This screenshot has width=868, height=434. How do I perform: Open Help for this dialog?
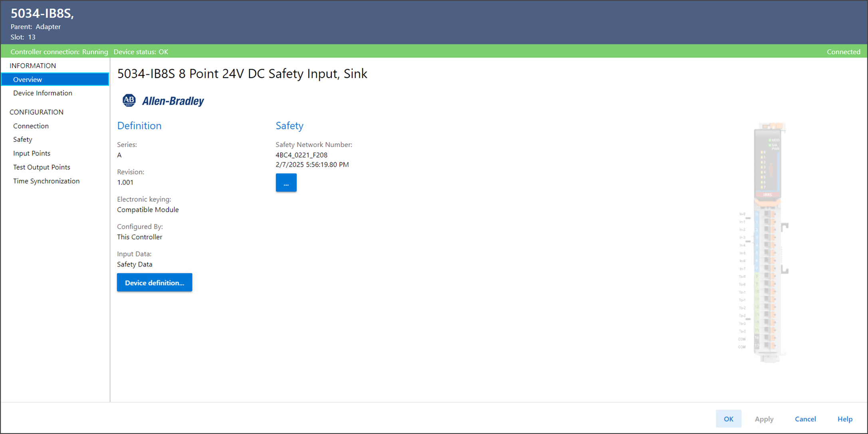click(x=845, y=419)
